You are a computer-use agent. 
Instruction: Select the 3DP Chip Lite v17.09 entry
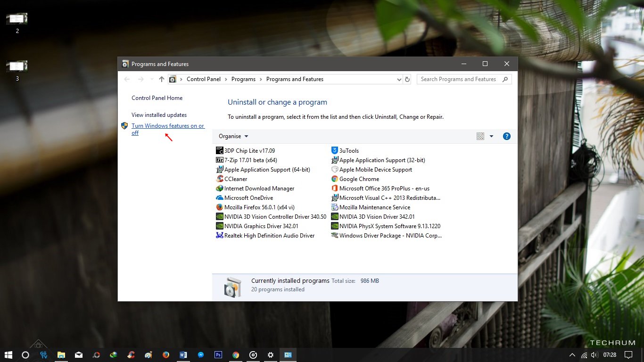pos(245,151)
